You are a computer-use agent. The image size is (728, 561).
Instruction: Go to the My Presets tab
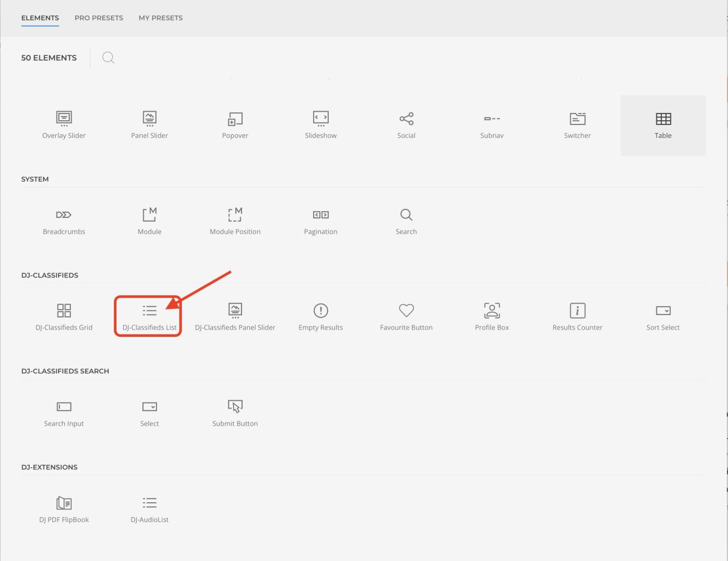point(161,18)
